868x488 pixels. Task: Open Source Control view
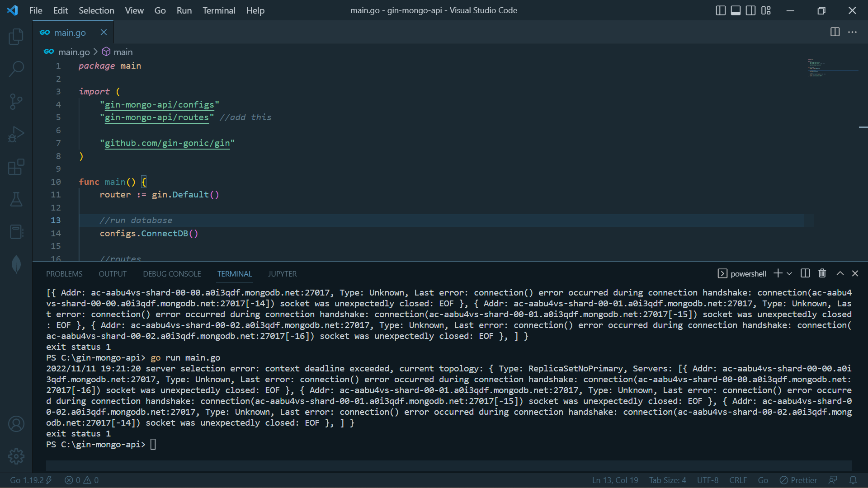click(x=16, y=101)
